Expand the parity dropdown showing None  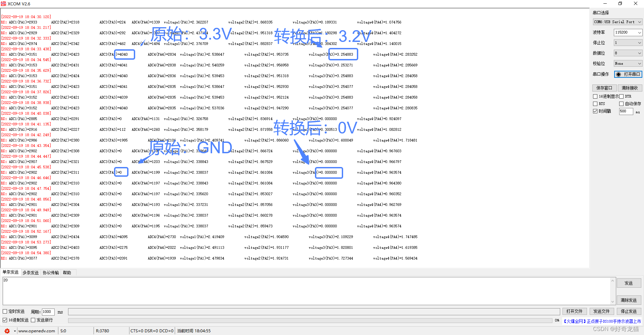[628, 63]
